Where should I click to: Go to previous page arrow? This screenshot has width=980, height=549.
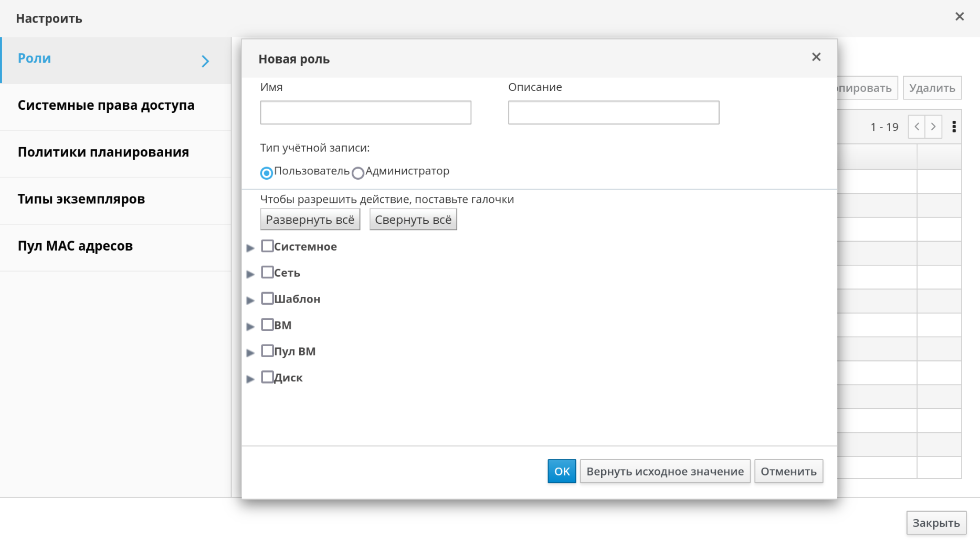point(916,127)
